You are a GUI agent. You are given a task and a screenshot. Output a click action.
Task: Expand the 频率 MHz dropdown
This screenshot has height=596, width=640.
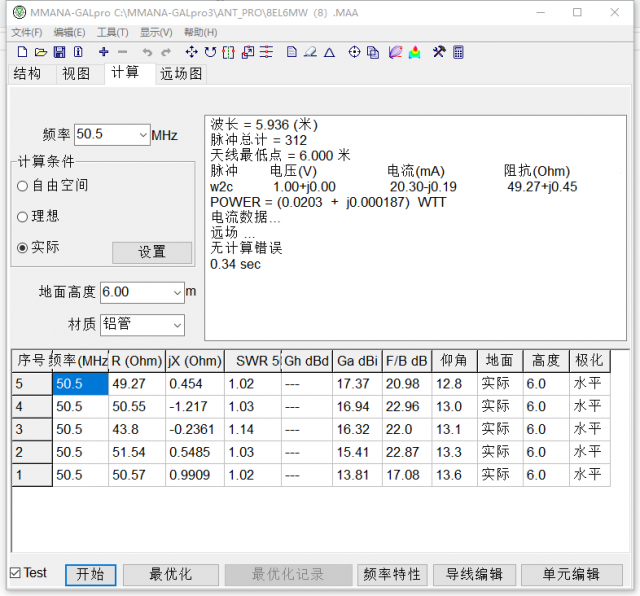click(x=143, y=135)
